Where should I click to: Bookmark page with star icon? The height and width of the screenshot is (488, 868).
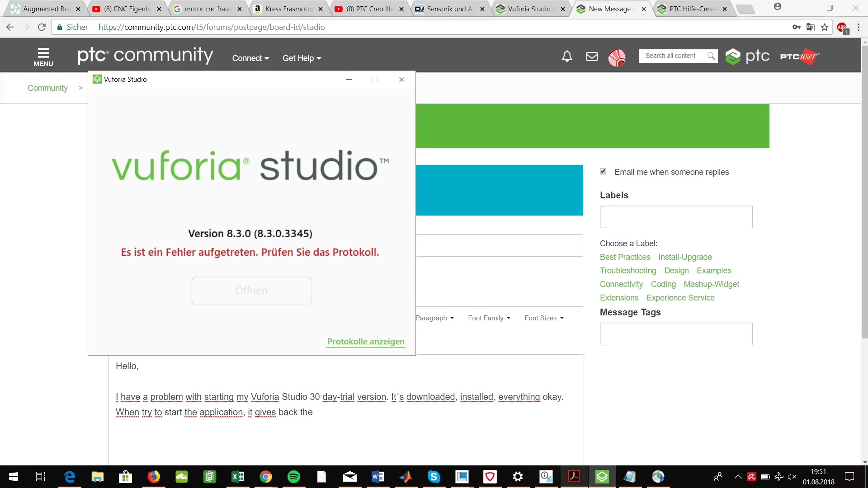click(x=825, y=27)
